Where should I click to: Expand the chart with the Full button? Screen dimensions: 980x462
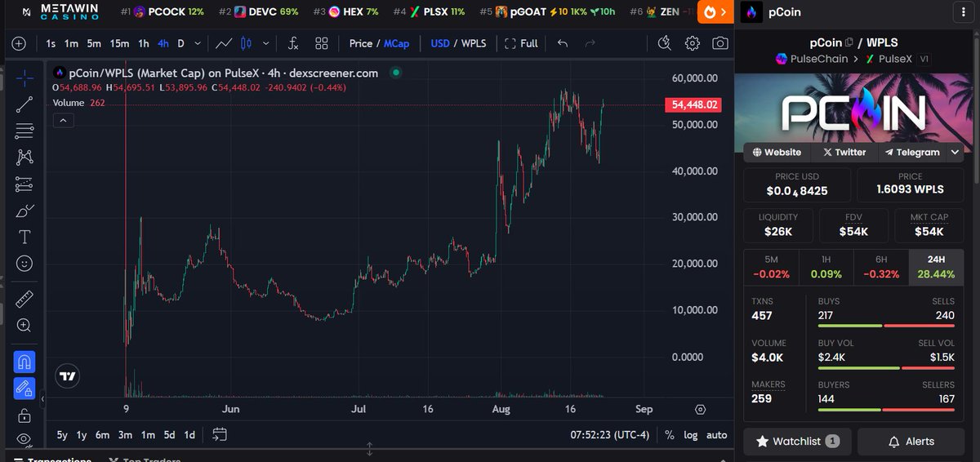click(x=521, y=43)
